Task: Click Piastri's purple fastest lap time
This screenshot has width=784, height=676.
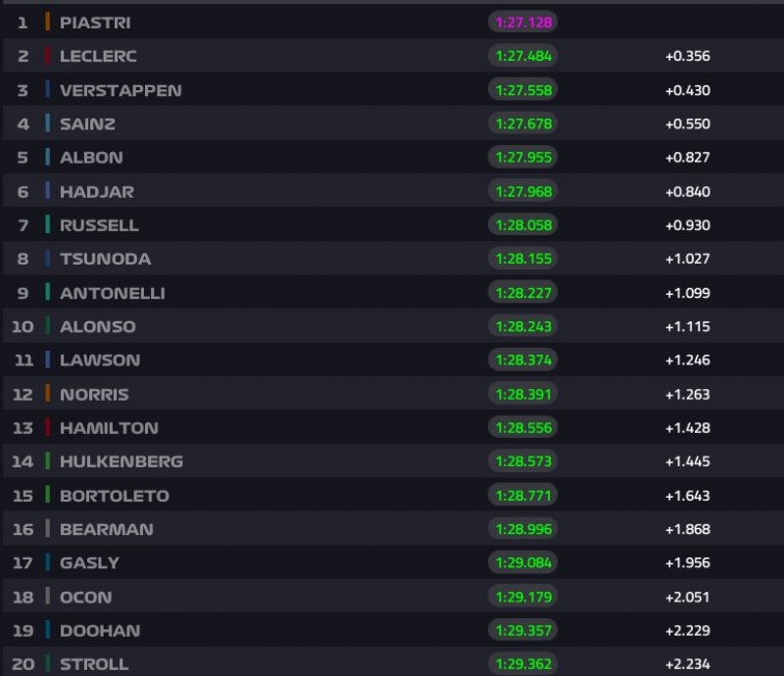Action: (x=522, y=22)
